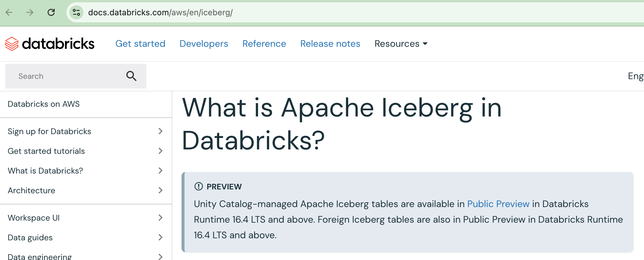Expand Workspace UI chevron
Image resolution: width=644 pixels, height=260 pixels.
(x=160, y=218)
